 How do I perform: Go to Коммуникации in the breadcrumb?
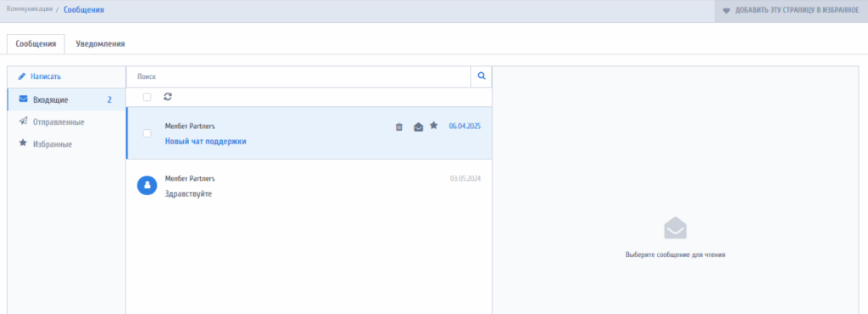(x=30, y=9)
